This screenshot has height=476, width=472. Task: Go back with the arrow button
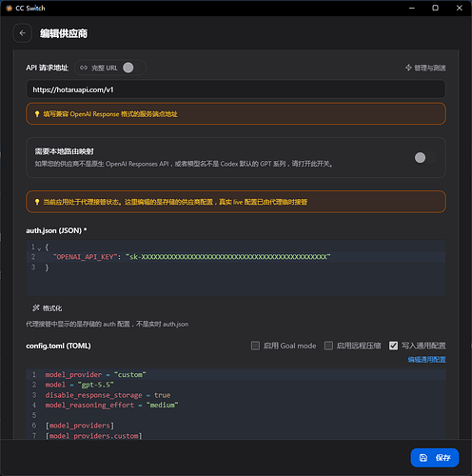pyautogui.click(x=22, y=33)
